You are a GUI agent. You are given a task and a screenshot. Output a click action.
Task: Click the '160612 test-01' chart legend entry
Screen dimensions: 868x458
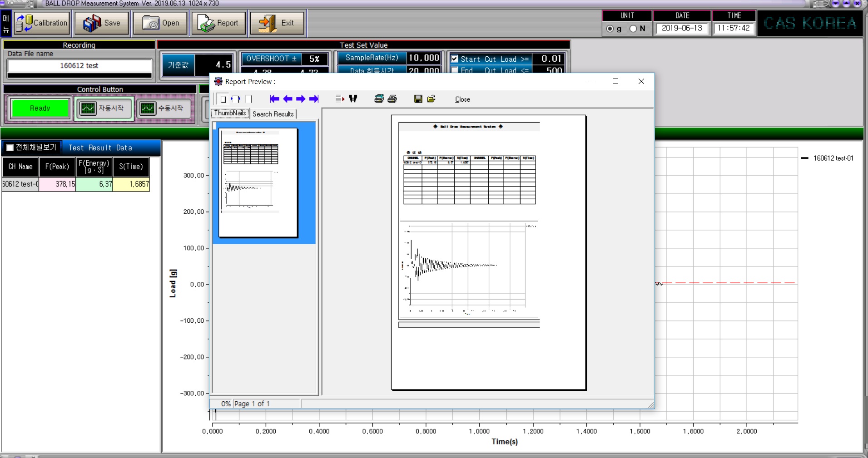(827, 158)
